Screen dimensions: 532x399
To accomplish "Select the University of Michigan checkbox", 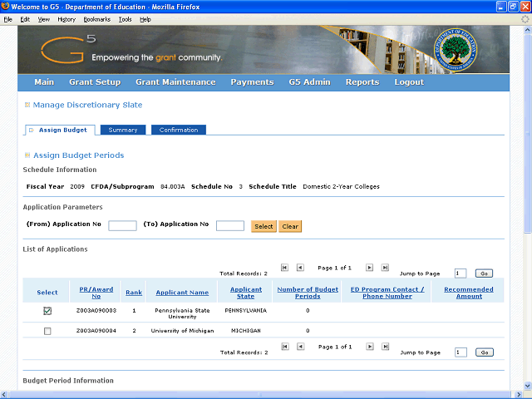I will click(x=47, y=331).
